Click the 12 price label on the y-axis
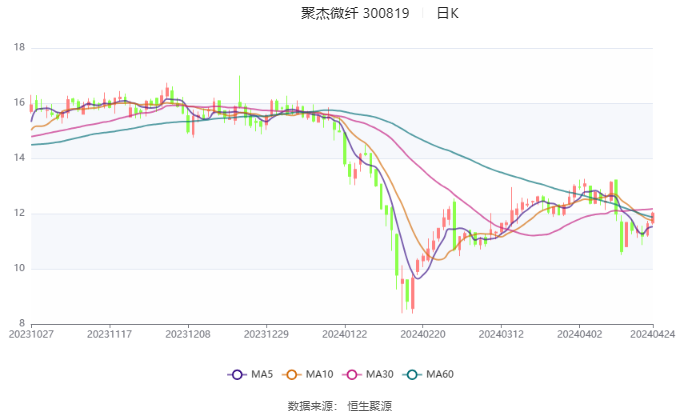The image size is (680, 413). click(18, 213)
